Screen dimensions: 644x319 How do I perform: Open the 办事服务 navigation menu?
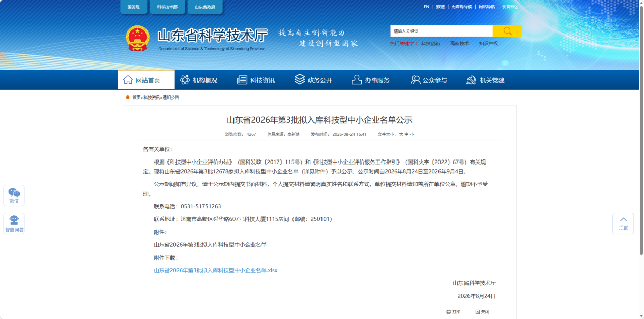tap(371, 80)
